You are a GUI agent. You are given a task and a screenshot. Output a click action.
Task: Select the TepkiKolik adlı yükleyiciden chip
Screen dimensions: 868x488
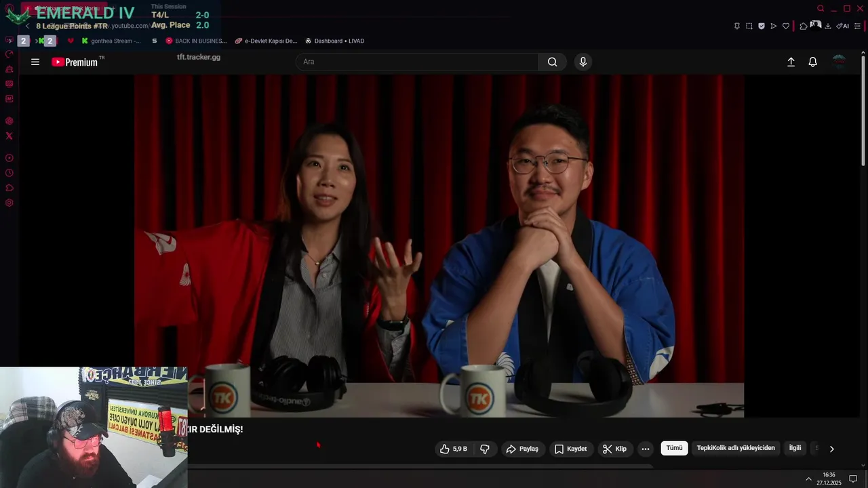[736, 448]
